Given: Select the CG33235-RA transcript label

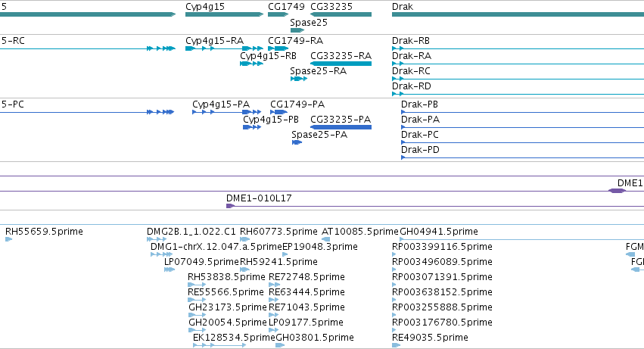Looking at the screenshot, I should pyautogui.click(x=341, y=56).
